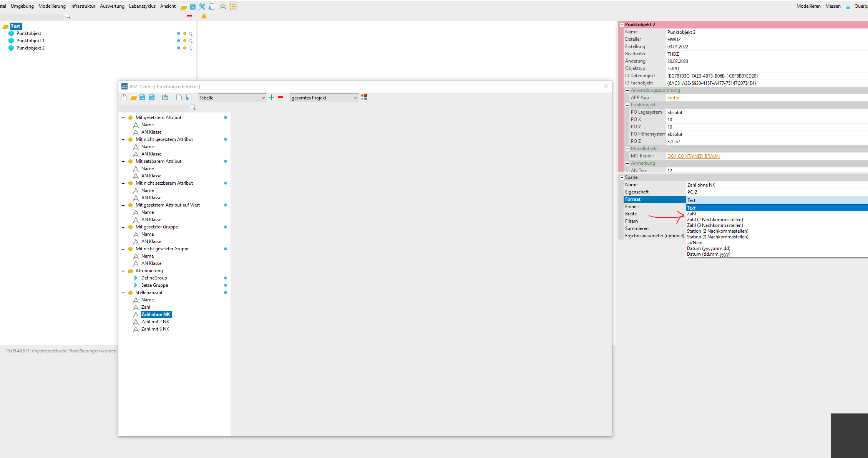Click the yellow list view icon

[x=233, y=7]
